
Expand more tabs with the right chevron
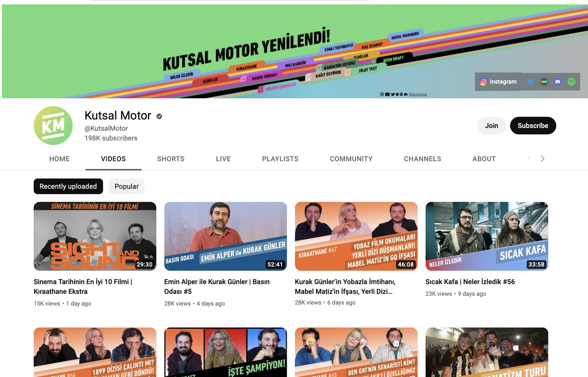coord(542,159)
